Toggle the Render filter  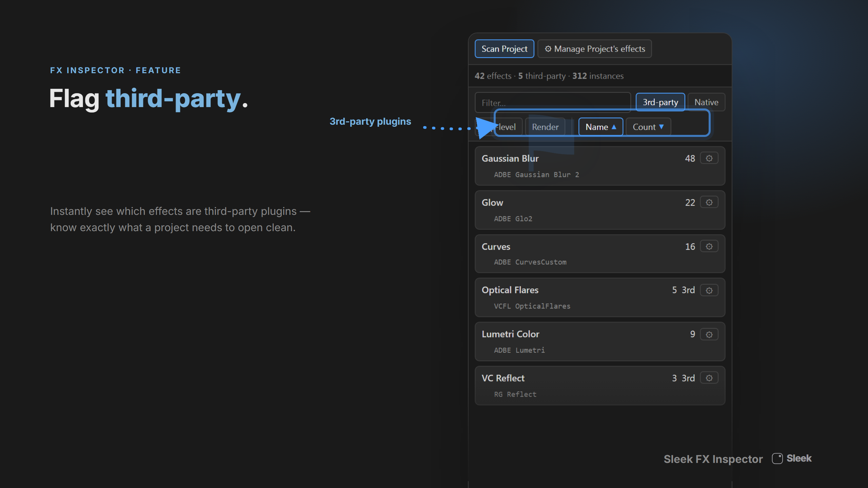[545, 127]
